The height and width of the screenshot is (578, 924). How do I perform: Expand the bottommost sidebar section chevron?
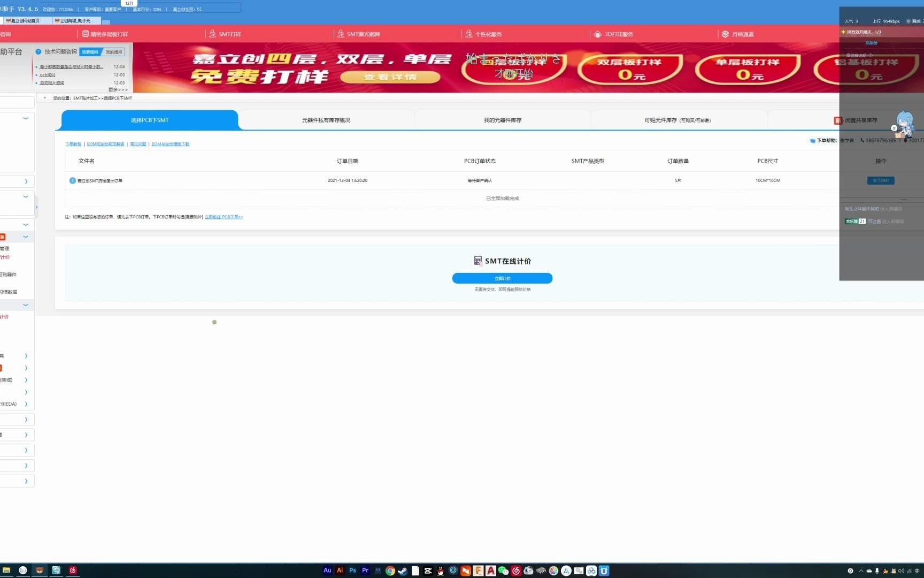click(26, 481)
